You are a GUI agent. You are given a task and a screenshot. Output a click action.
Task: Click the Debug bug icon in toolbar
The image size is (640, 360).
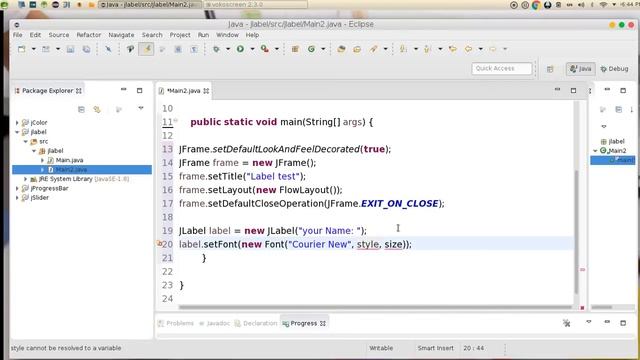point(216,49)
